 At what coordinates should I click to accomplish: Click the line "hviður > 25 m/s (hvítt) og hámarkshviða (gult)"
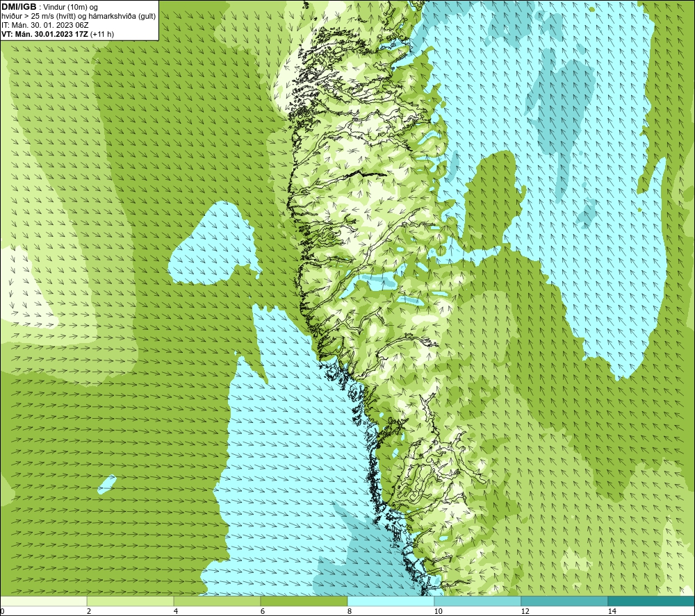pyautogui.click(x=79, y=17)
